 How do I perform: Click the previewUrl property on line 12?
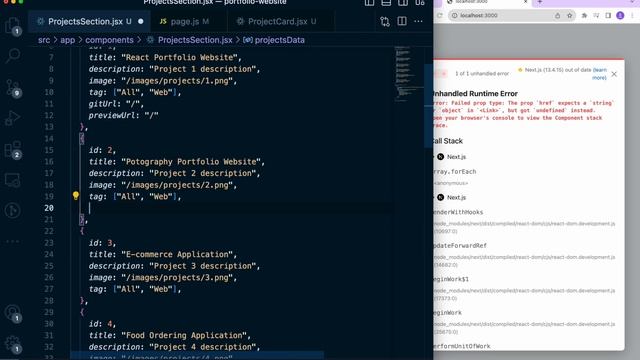click(114, 116)
